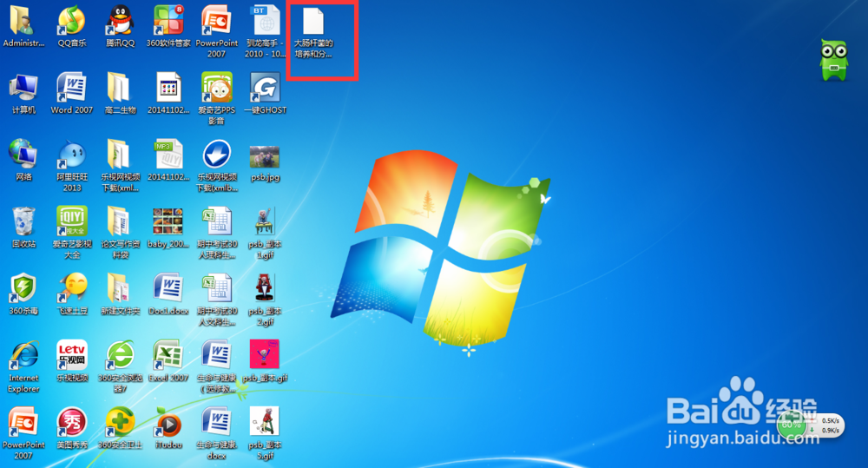868x468 pixels.
Task: Open the 回收站 recycle bin
Action: (23, 221)
